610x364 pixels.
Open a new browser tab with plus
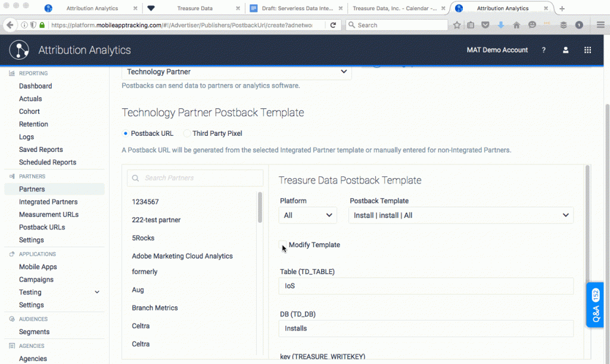tap(562, 8)
